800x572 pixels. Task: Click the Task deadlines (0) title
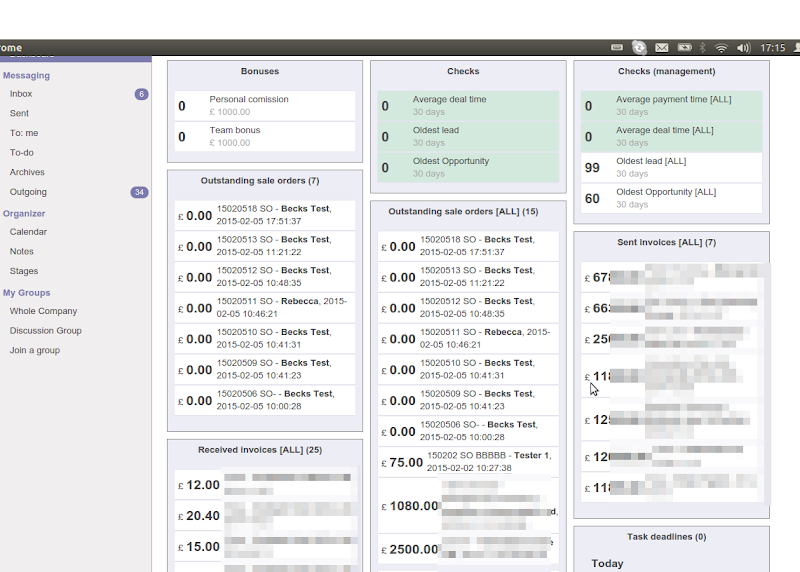666,537
